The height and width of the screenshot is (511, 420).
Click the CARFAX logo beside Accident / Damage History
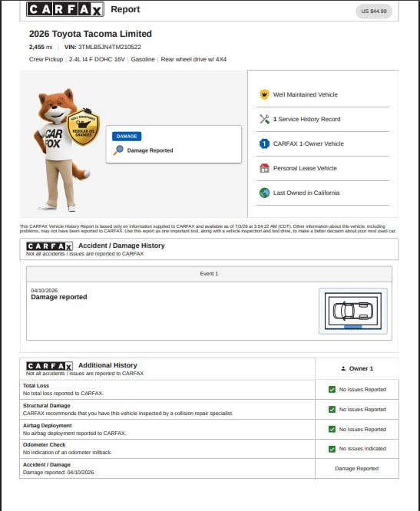49,246
